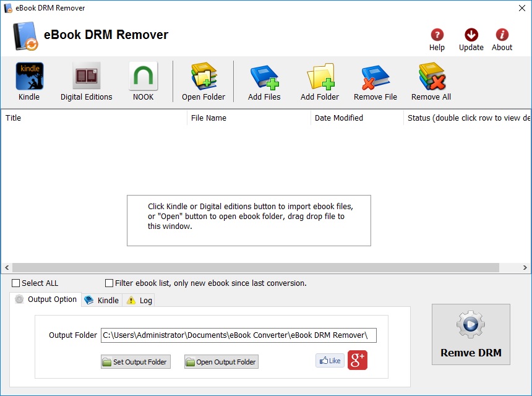Click the horizontal scrollbar right arrow

click(525, 267)
